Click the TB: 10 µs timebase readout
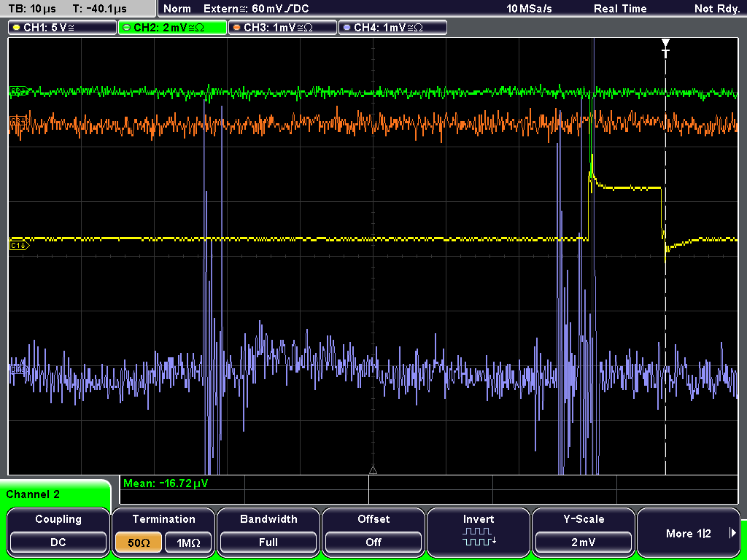Image resolution: width=747 pixels, height=560 pixels. click(32, 9)
